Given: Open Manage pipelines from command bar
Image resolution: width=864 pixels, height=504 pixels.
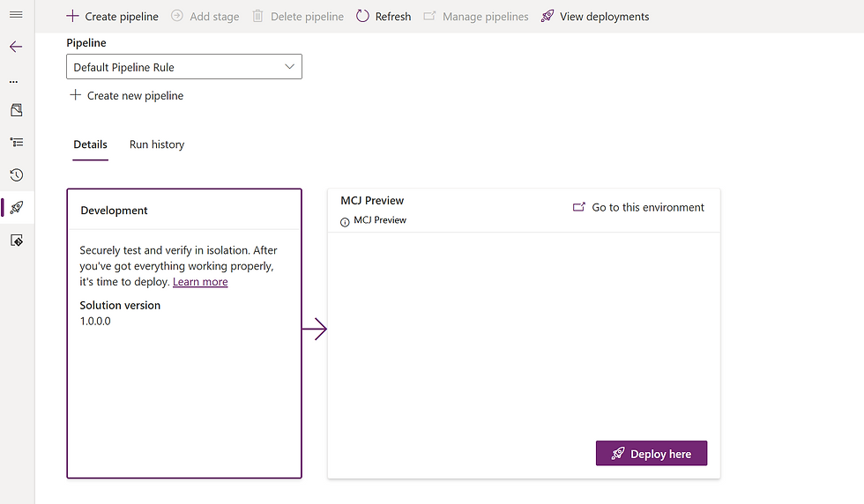Looking at the screenshot, I should click(476, 17).
